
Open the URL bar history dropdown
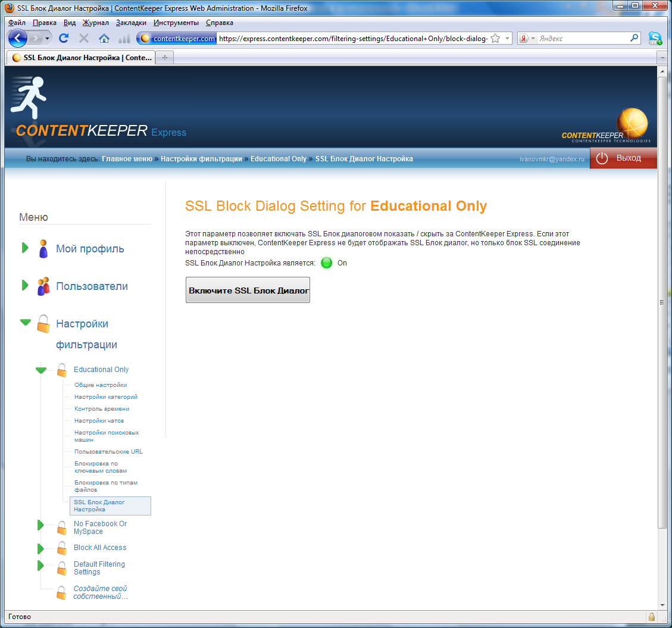click(508, 39)
